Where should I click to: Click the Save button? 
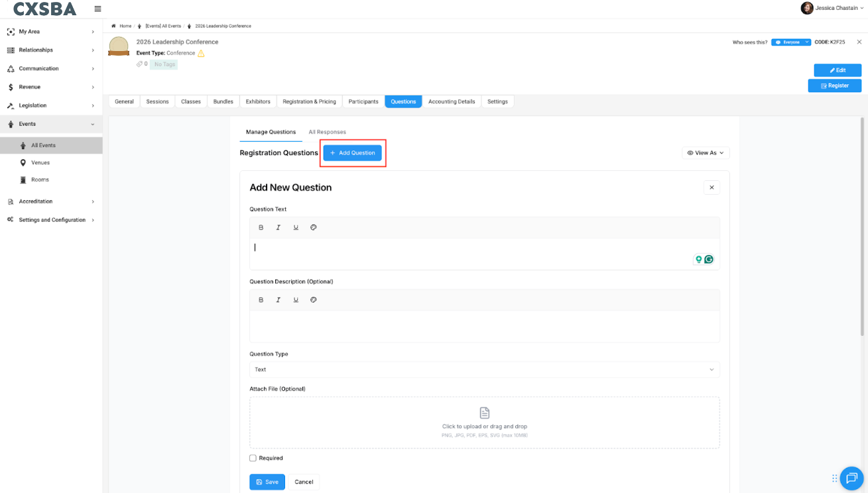pos(267,482)
